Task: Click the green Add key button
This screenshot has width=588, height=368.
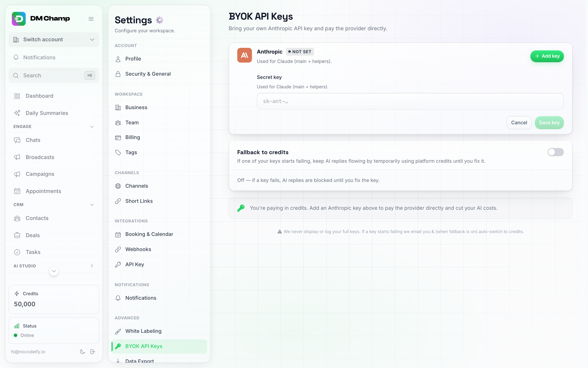Action: pyautogui.click(x=547, y=56)
